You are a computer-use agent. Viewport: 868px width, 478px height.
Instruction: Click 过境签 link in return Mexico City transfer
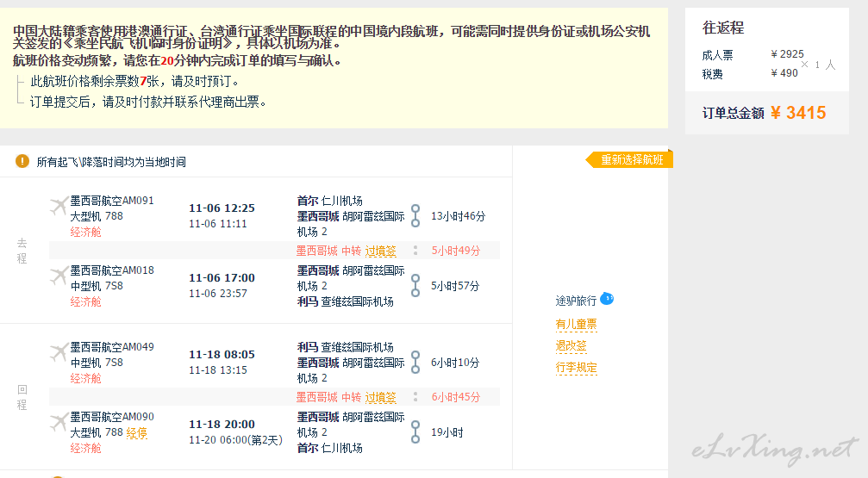pyautogui.click(x=380, y=397)
